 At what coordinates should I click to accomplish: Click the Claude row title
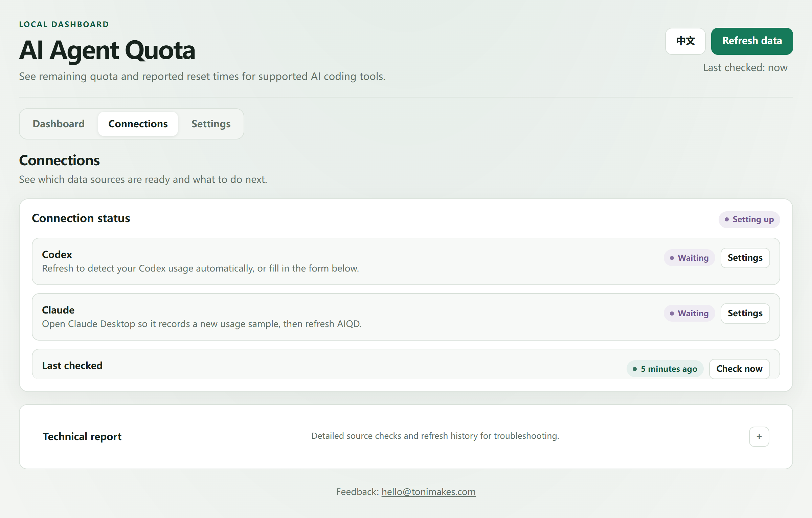(x=58, y=310)
